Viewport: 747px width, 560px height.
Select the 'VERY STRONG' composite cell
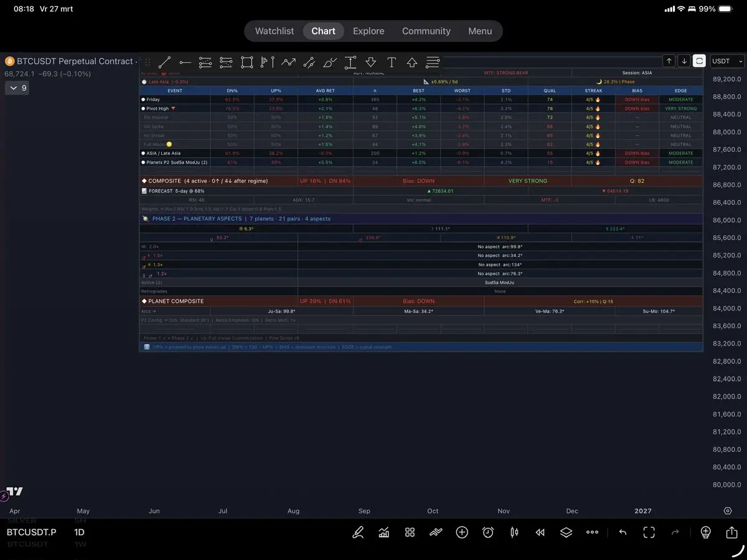[x=528, y=181]
